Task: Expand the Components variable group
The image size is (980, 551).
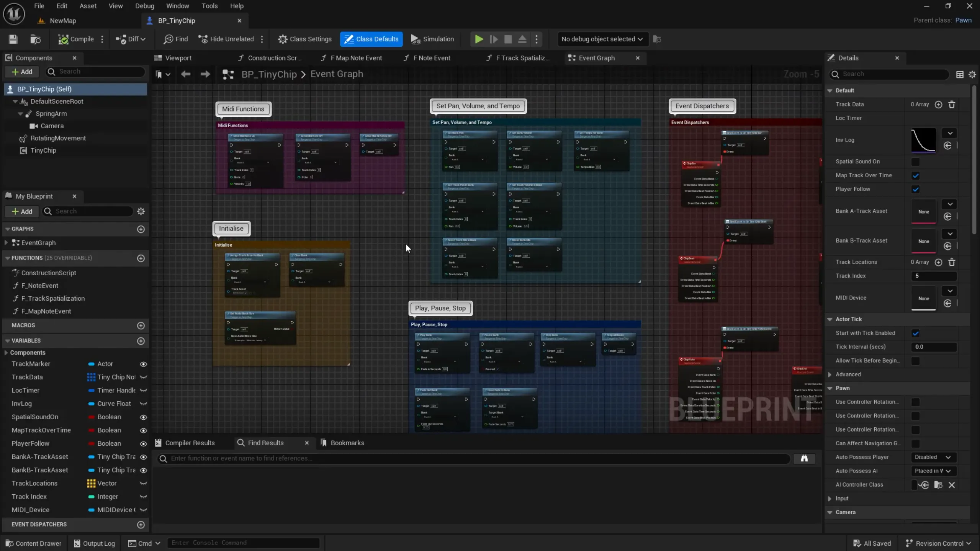Action: 6,353
